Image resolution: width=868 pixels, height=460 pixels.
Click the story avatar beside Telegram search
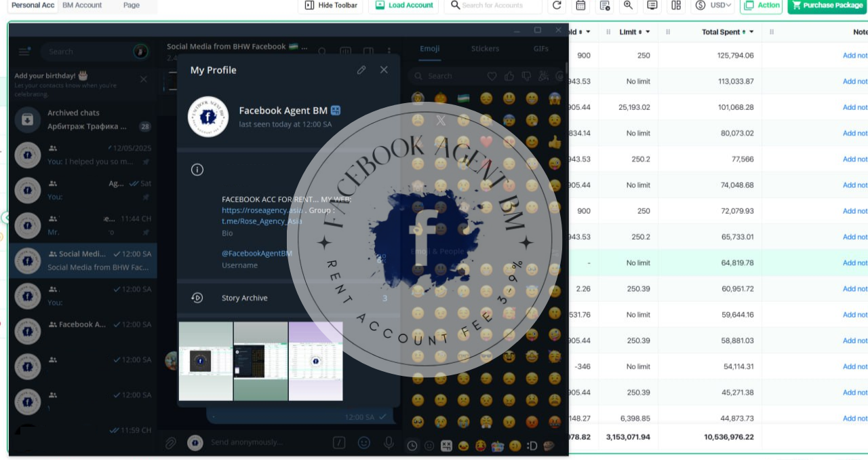pos(141,52)
